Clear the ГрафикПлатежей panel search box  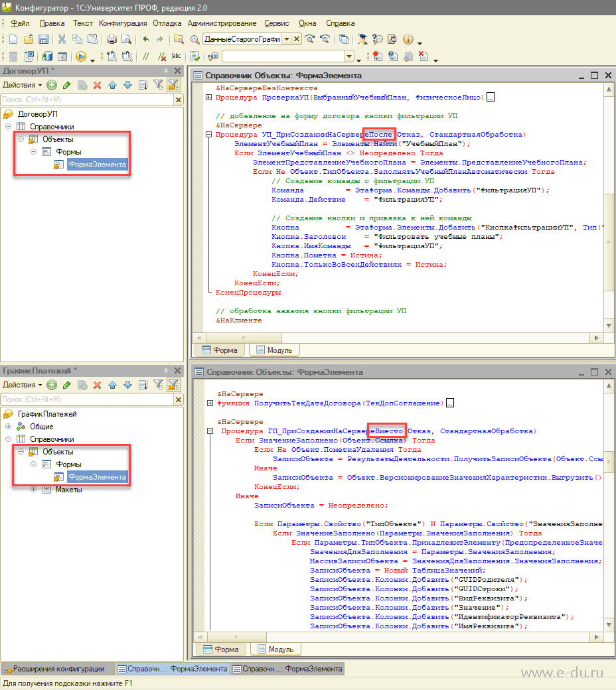(179, 399)
